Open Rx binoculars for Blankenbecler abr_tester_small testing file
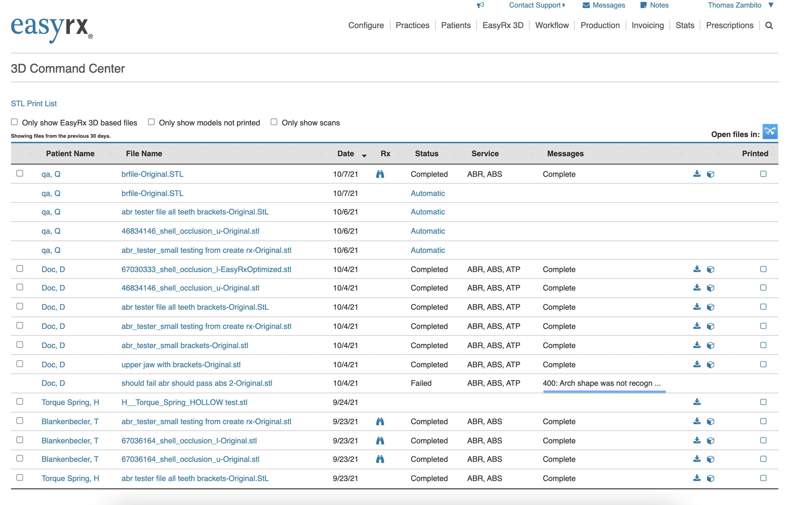 [x=380, y=421]
